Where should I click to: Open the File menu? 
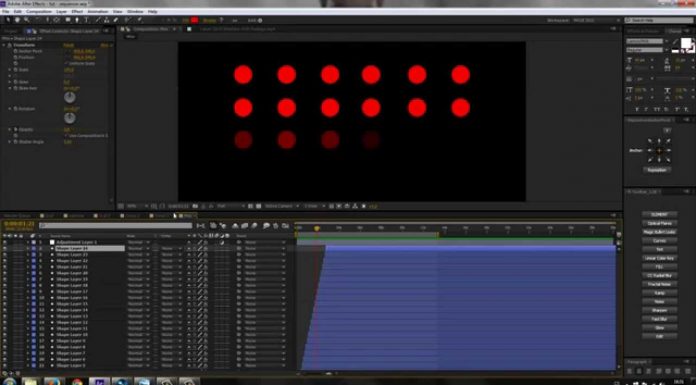(x=6, y=11)
